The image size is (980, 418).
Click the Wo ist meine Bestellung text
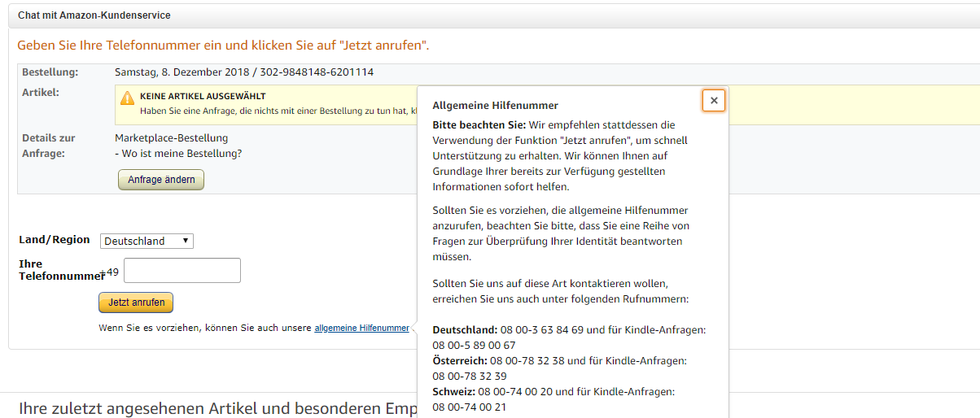pyautogui.click(x=178, y=154)
